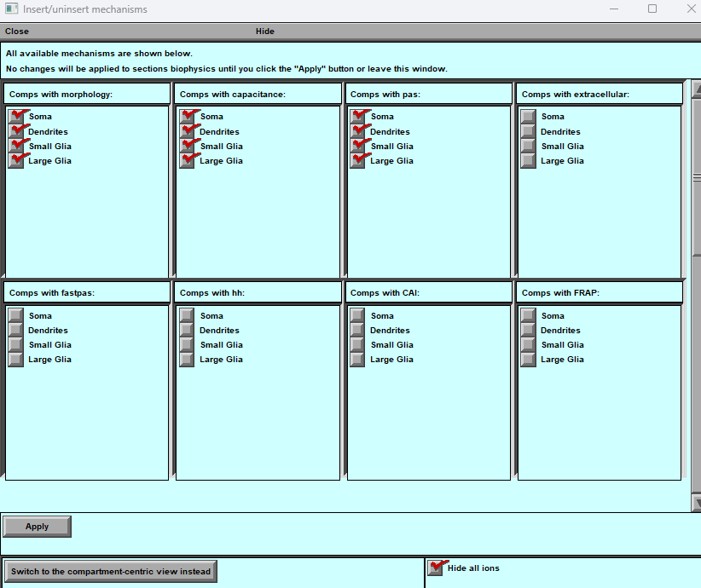
Task: Toggle the Hide all ions checkbox
Action: tap(436, 568)
